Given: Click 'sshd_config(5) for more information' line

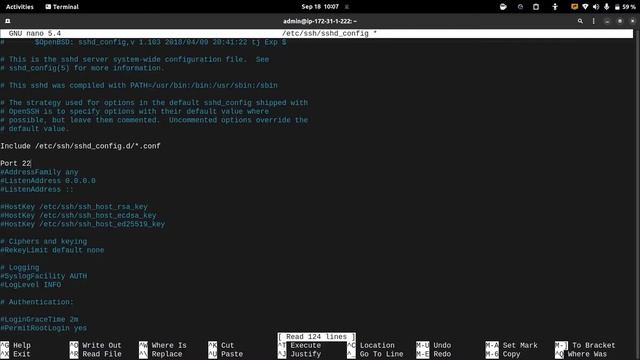Looking at the screenshot, I should (x=82, y=68).
